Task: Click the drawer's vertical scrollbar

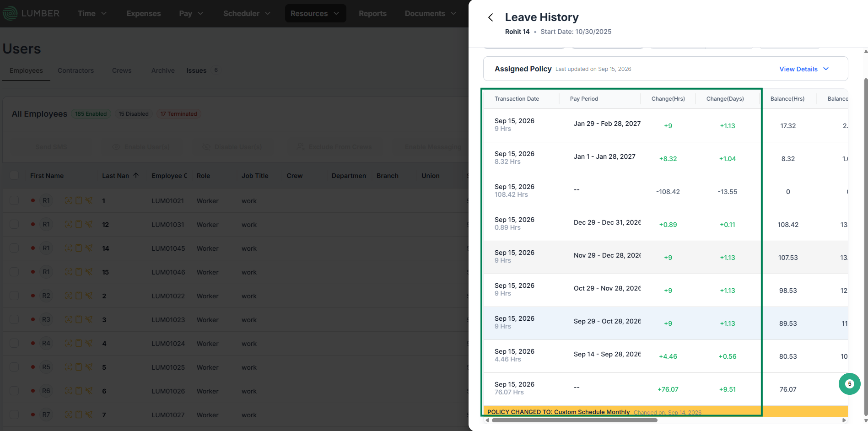Action: [x=865, y=247]
